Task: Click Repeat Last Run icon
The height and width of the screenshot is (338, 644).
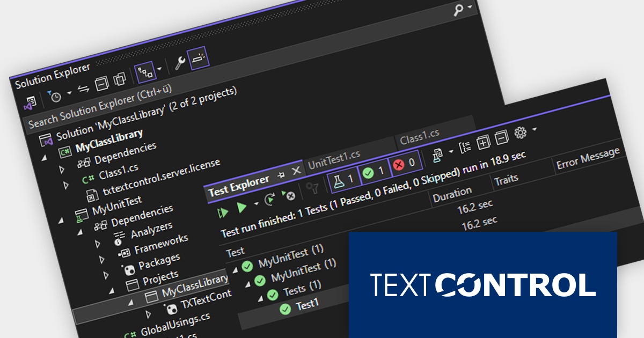Action: (x=271, y=200)
